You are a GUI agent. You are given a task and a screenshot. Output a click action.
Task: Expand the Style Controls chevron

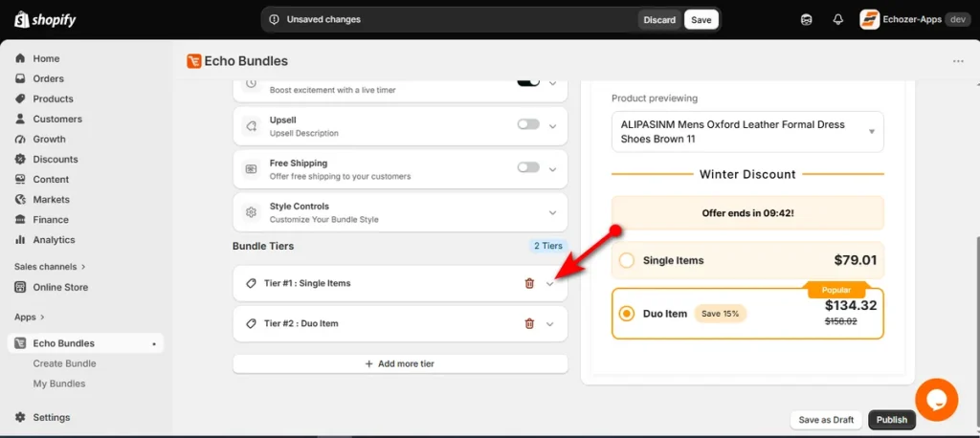point(552,212)
